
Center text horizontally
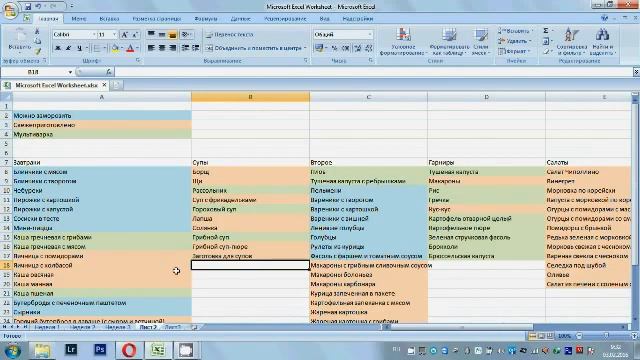coord(162,48)
